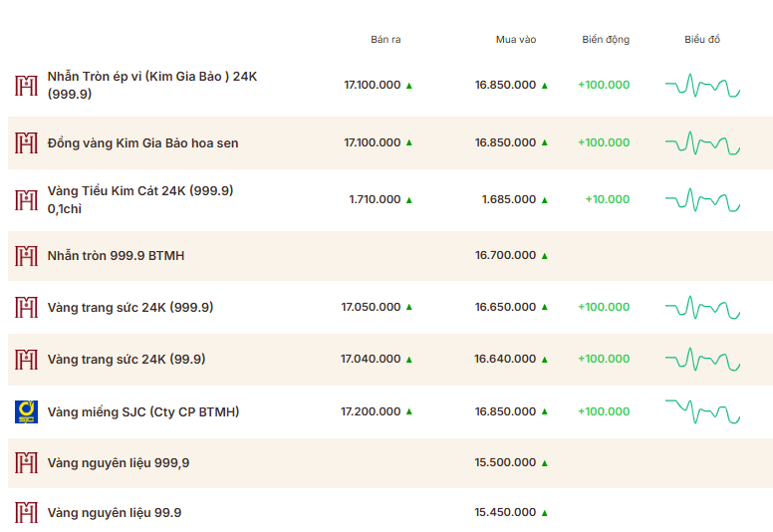Image resolution: width=773 pixels, height=532 pixels.
Task: Select the Bán ra column header
Action: 386,40
